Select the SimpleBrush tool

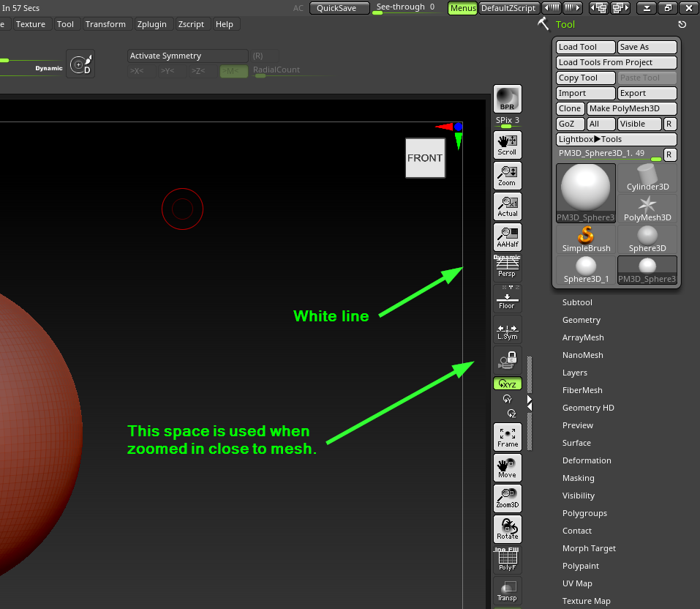pos(586,239)
